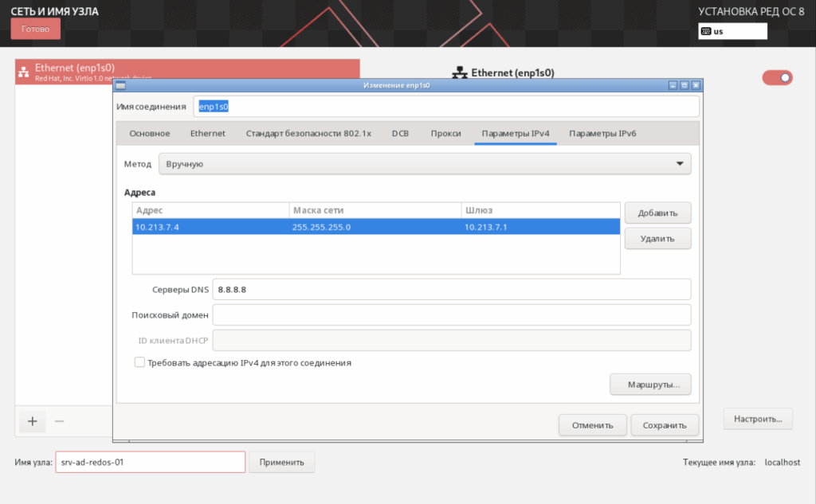
Task: Click the plus icon to add a network device
Action: coord(32,421)
